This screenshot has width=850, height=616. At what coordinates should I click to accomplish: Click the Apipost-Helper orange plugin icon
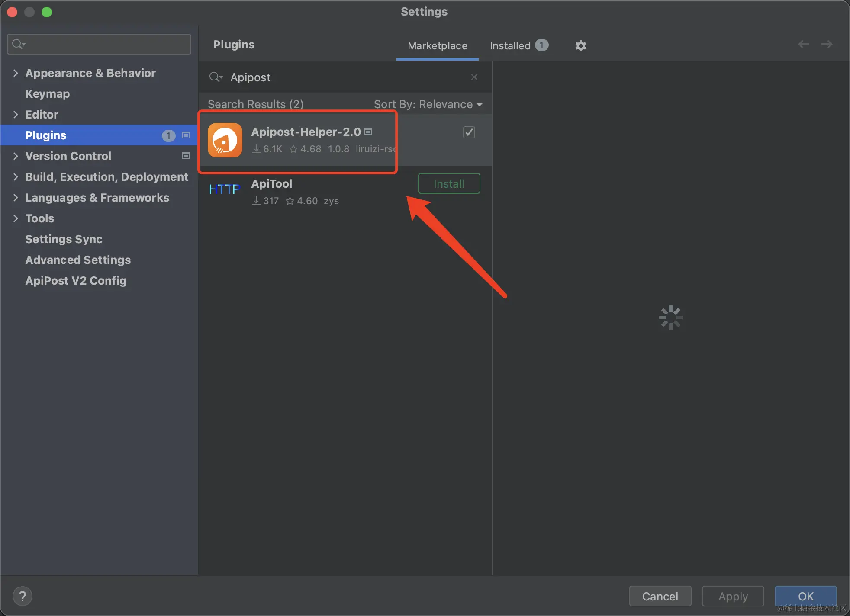tap(225, 140)
